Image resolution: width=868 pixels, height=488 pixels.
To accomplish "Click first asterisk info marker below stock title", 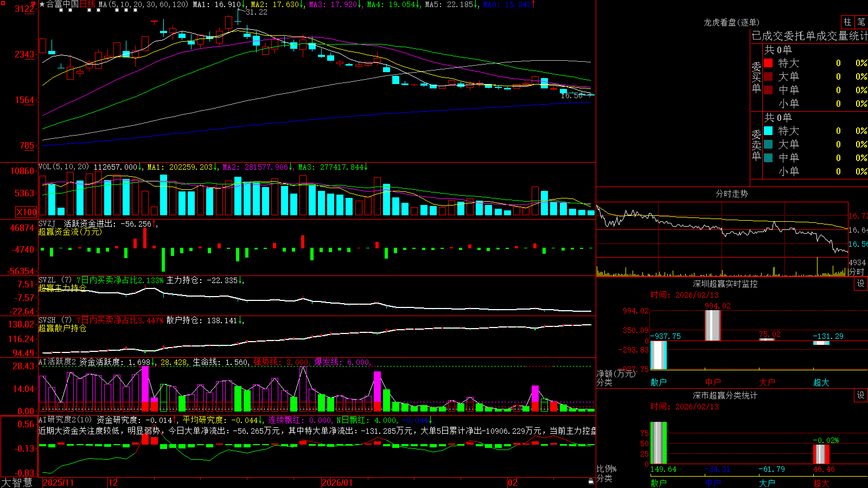I will tap(61, 10).
